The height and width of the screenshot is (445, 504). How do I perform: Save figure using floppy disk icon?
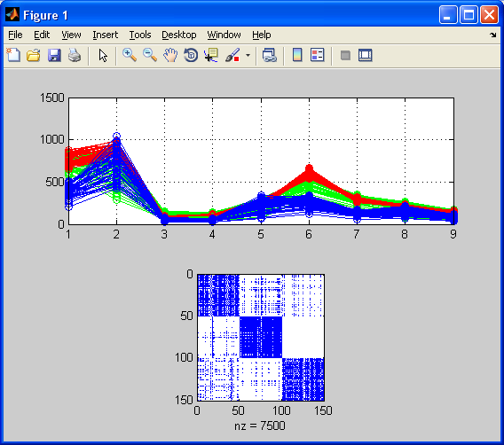tap(54, 55)
